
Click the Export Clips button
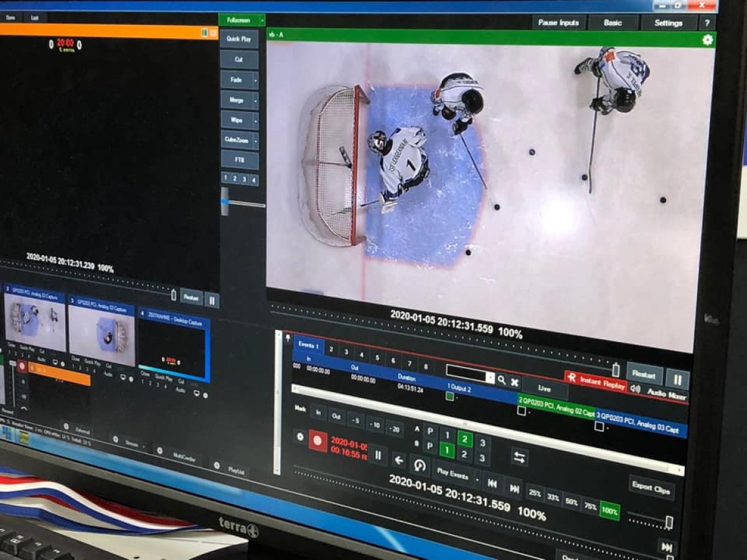point(651,489)
